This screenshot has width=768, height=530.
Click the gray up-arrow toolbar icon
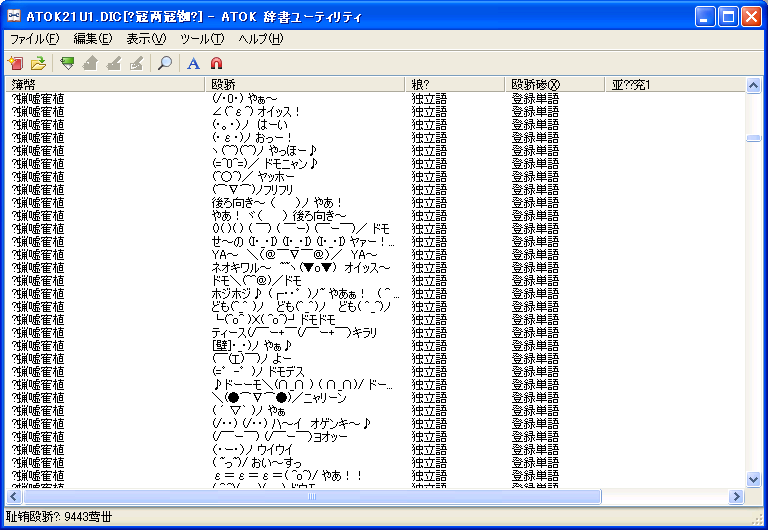point(90,63)
